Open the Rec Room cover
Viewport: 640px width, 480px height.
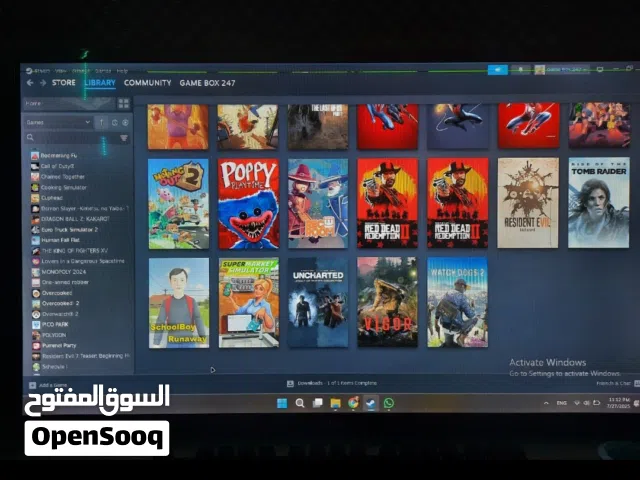point(318,204)
